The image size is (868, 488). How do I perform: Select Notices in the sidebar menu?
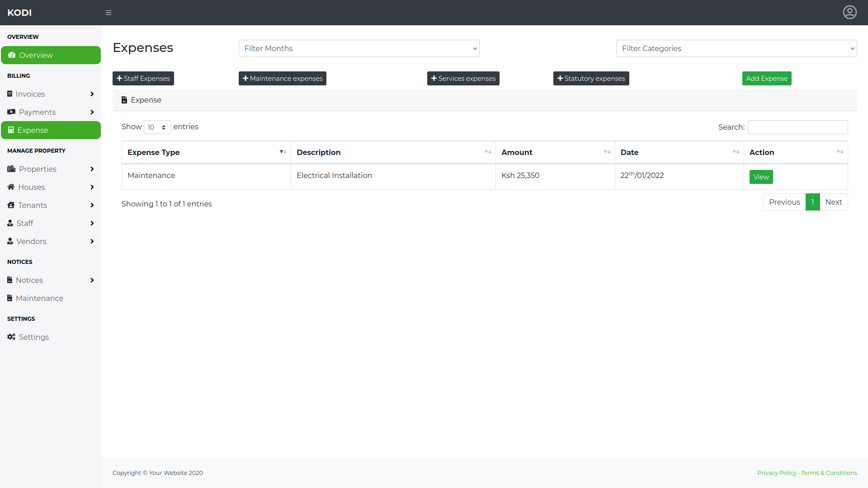coord(29,280)
